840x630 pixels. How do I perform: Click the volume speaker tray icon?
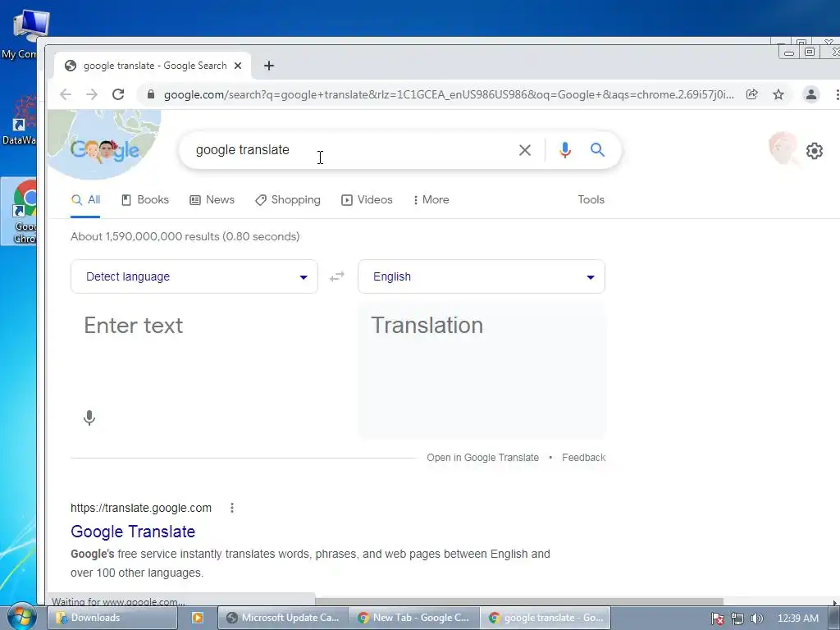click(x=756, y=619)
